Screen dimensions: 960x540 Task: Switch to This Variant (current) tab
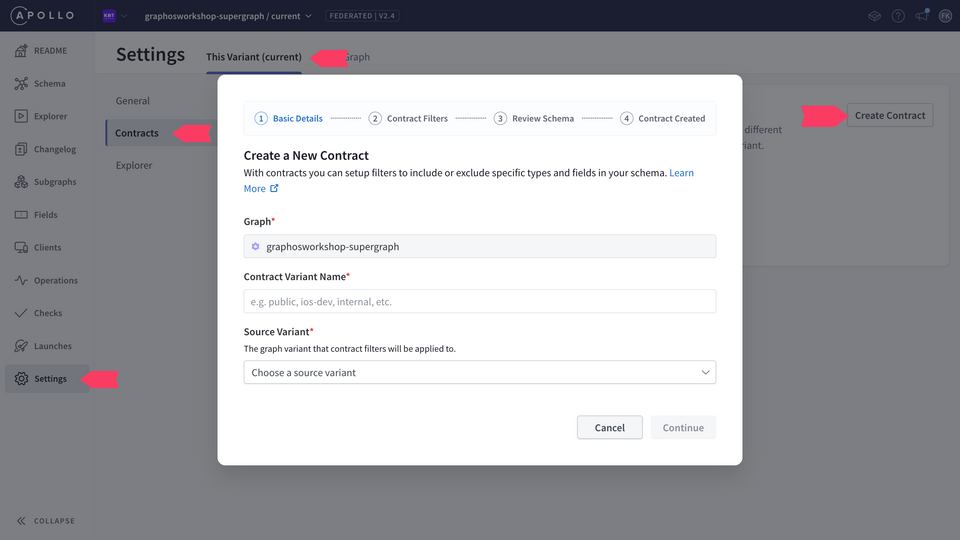click(253, 57)
